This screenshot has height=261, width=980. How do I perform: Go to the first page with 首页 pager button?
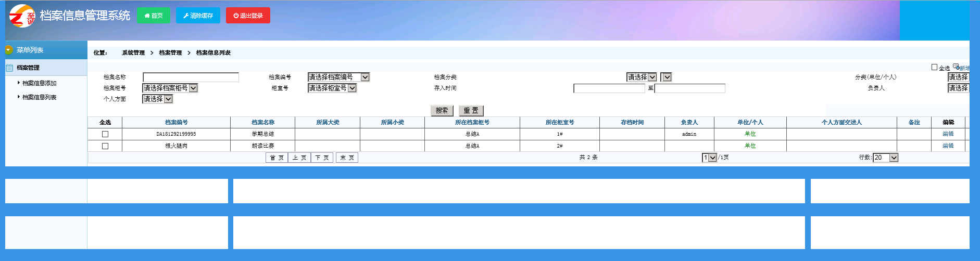click(277, 158)
